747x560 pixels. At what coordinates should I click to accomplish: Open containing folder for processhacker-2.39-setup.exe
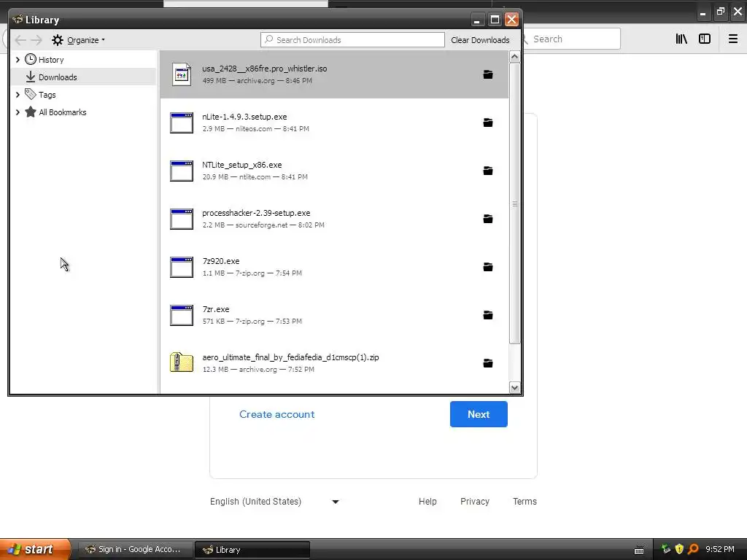tap(488, 219)
